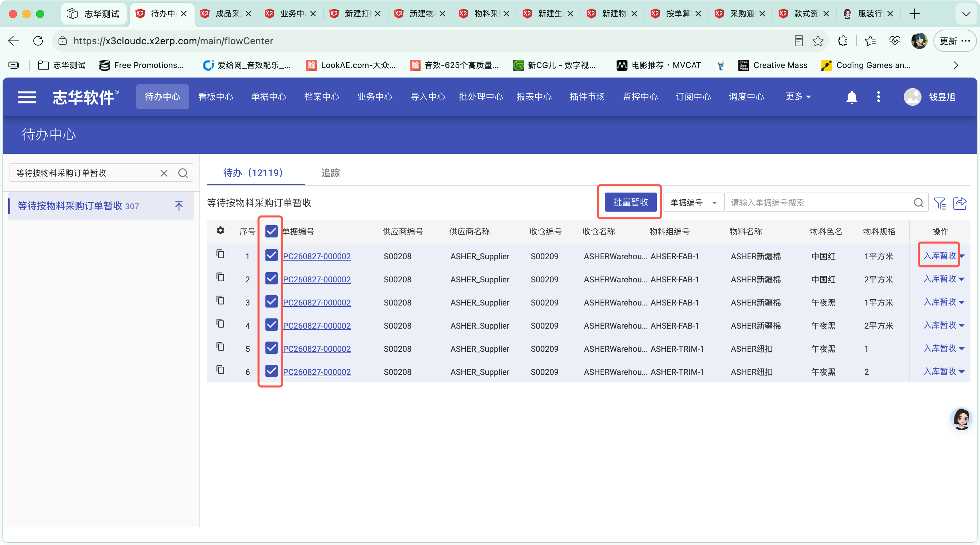Image resolution: width=980 pixels, height=545 pixels.
Task: Open the vertical three-dot options menu
Action: [878, 97]
